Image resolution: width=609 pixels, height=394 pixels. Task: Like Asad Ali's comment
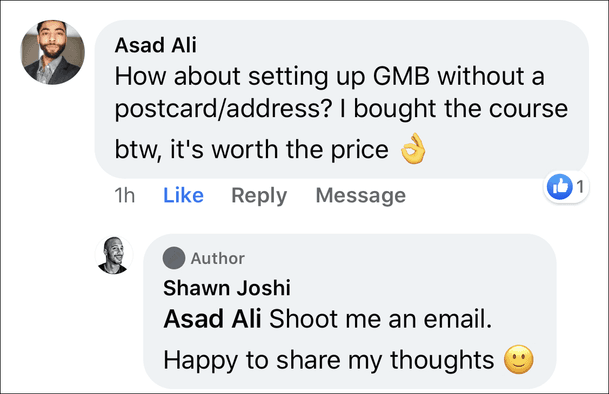coord(183,195)
